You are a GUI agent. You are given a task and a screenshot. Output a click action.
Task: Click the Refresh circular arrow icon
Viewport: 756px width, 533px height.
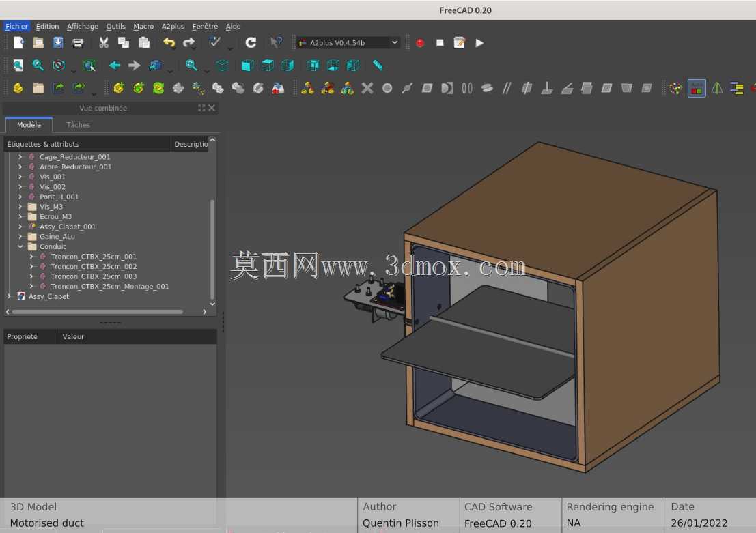point(251,43)
